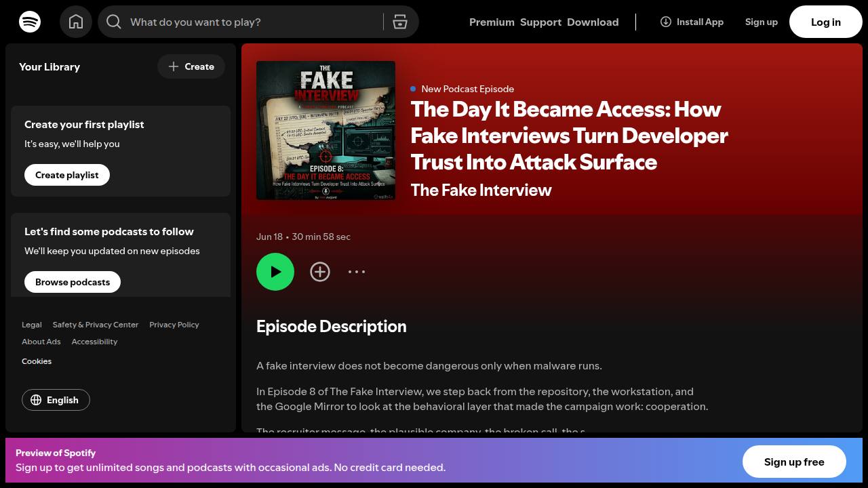Click the globe icon on English button

pyautogui.click(x=36, y=400)
